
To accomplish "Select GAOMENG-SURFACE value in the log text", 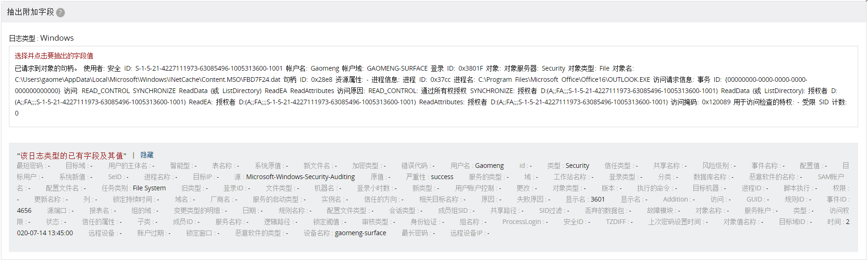I will [397, 68].
